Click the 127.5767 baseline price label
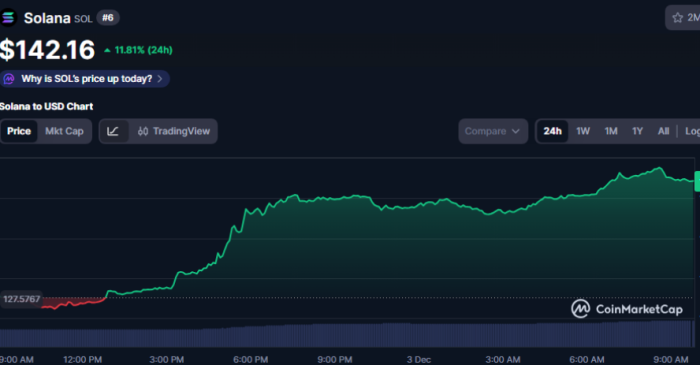This screenshot has height=365, width=700. tap(21, 299)
